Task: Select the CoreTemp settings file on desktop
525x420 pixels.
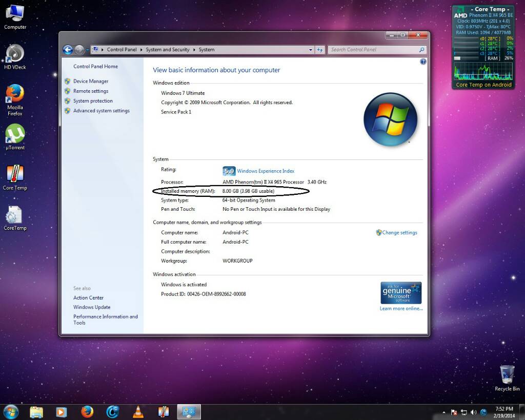Action: click(15, 218)
